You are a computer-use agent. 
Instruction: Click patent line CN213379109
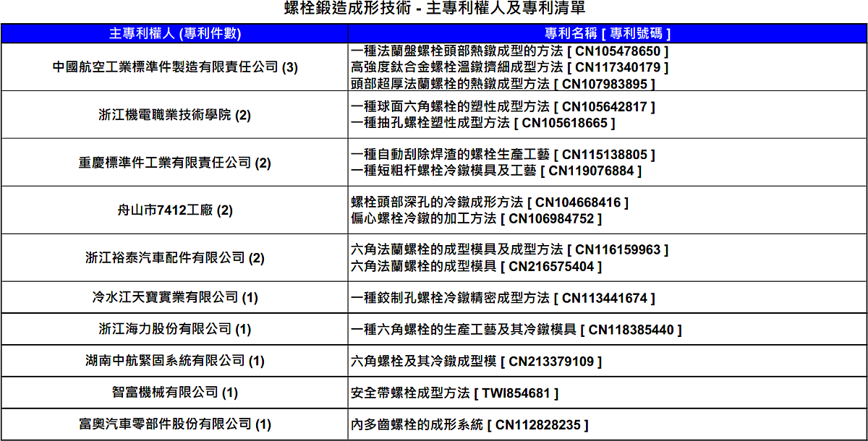477,361
